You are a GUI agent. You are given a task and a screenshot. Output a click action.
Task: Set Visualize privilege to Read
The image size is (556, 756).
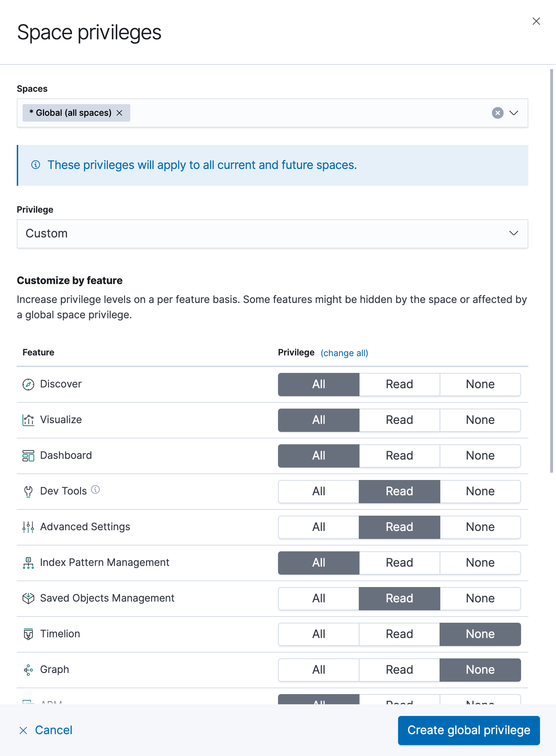point(400,420)
